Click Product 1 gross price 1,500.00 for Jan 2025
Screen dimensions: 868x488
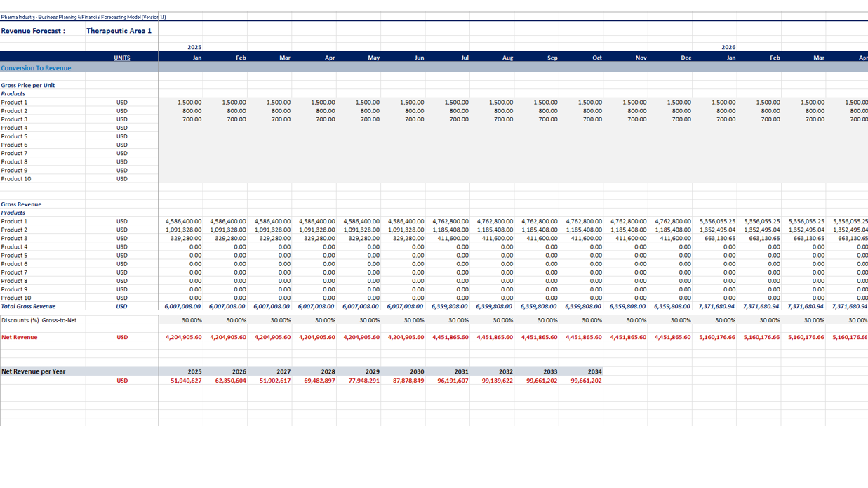pos(189,103)
